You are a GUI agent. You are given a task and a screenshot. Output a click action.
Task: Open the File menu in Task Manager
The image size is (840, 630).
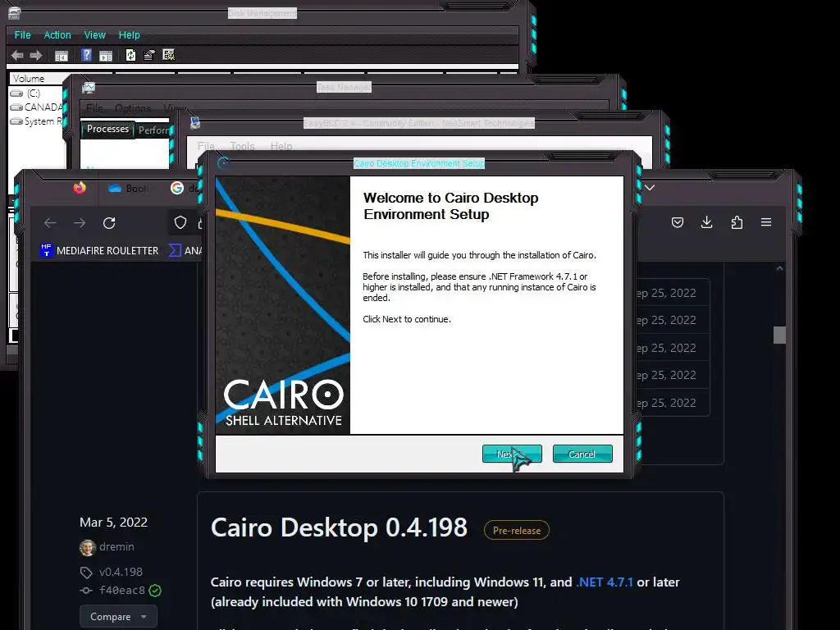(94, 108)
